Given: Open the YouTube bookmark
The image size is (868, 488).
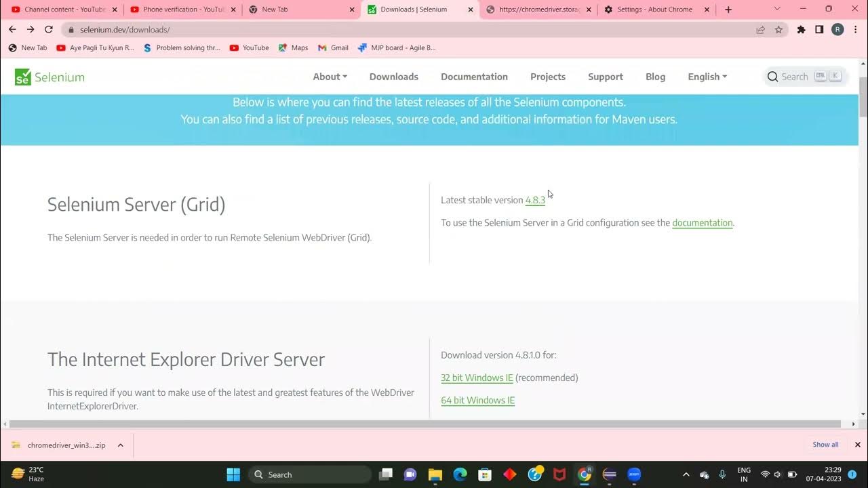Looking at the screenshot, I should tap(249, 48).
